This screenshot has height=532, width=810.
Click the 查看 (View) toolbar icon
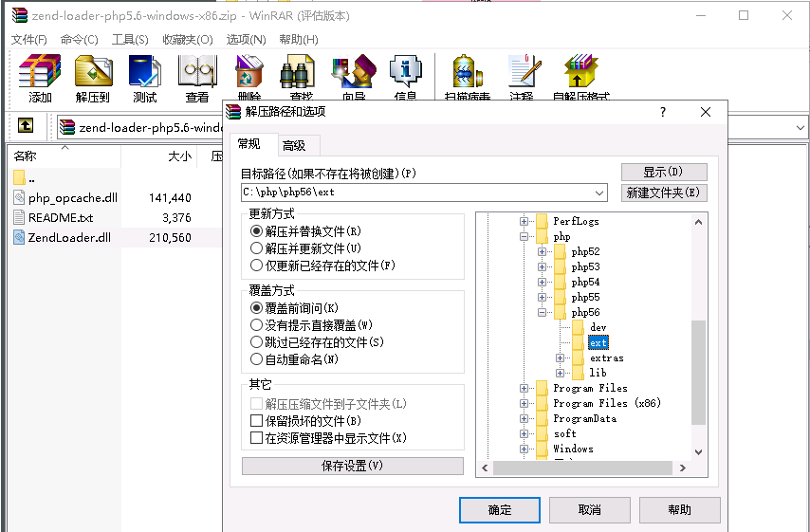point(197,75)
